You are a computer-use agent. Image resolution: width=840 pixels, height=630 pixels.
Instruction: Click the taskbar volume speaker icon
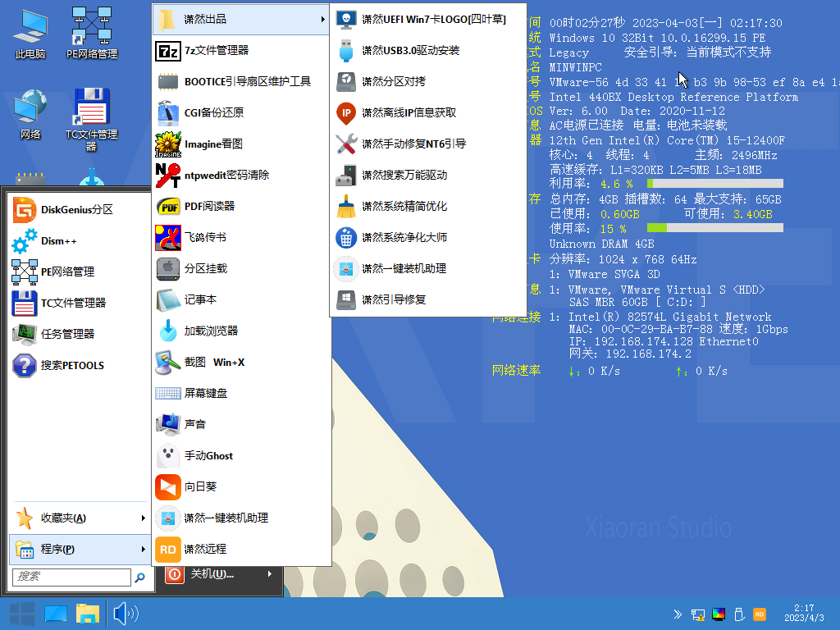[125, 614]
